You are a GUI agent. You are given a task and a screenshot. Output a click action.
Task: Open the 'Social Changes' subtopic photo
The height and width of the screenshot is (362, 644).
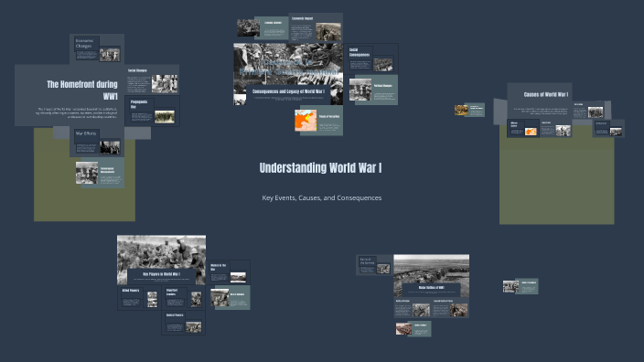[x=165, y=84]
